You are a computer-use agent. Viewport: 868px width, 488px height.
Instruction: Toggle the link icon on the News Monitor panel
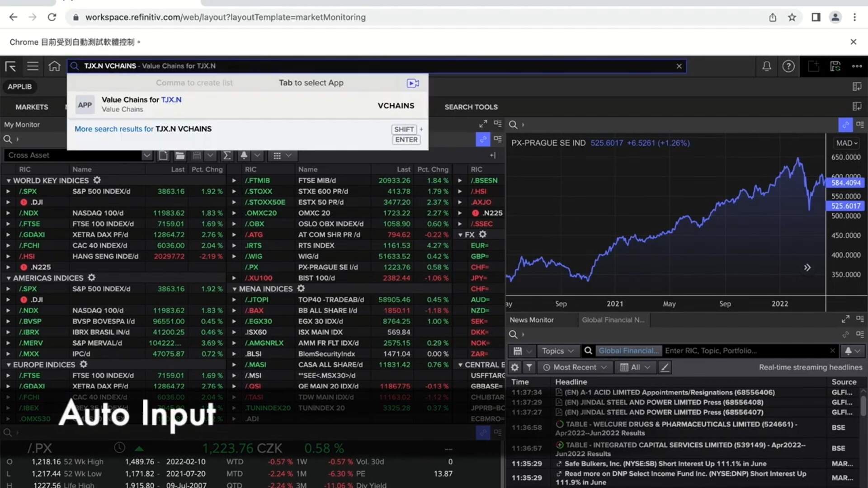pyautogui.click(x=845, y=334)
